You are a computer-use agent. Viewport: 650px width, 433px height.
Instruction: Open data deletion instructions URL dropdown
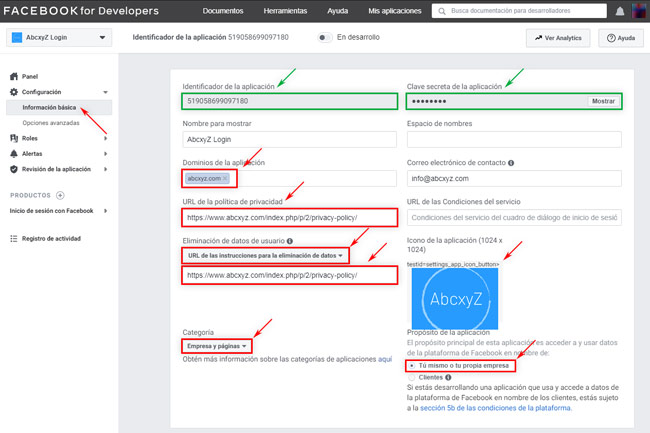click(265, 256)
